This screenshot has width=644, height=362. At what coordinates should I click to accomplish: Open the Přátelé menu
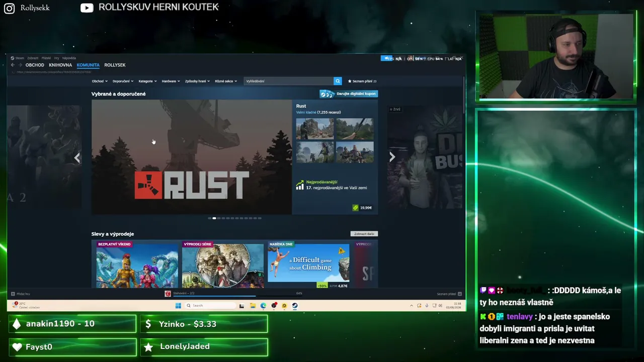click(46, 58)
